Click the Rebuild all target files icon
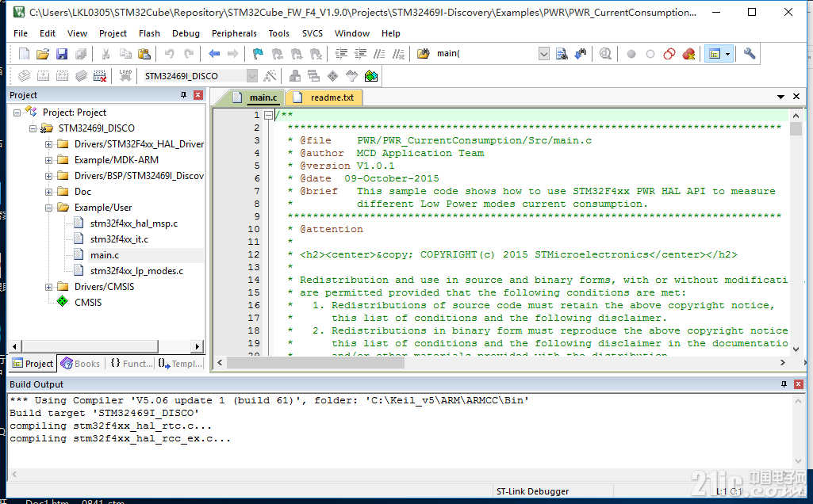813x504 pixels. 62,76
